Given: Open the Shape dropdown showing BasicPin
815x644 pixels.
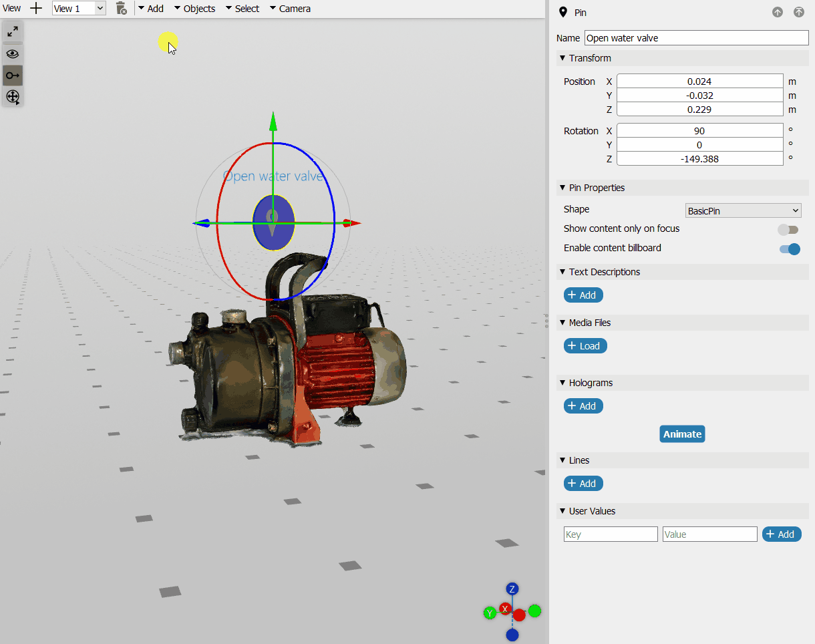Looking at the screenshot, I should pyautogui.click(x=743, y=210).
